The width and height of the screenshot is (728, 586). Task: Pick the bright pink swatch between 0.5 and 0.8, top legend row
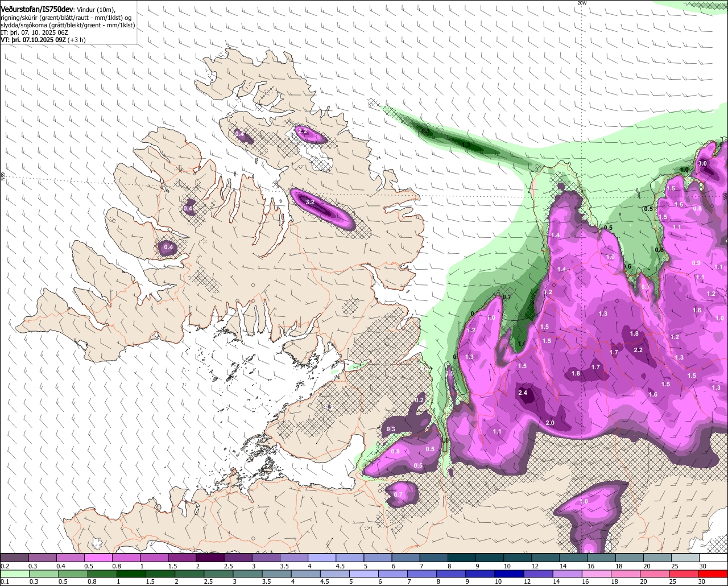pyautogui.click(x=98, y=558)
